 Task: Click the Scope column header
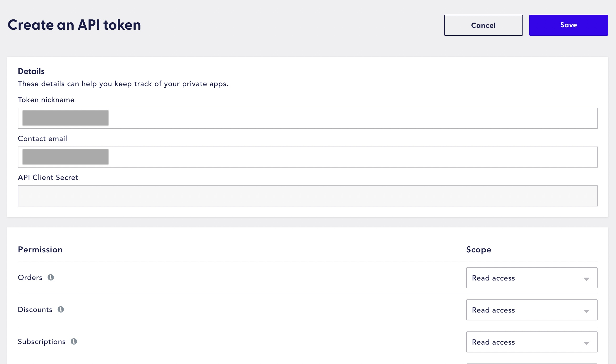point(479,250)
